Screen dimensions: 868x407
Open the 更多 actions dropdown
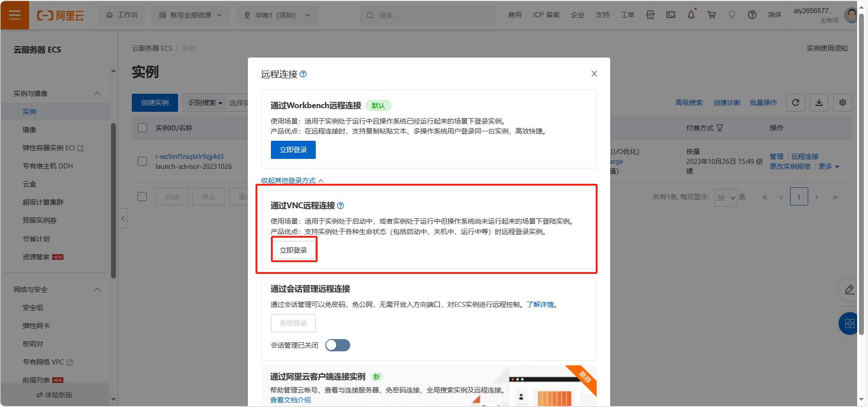829,167
